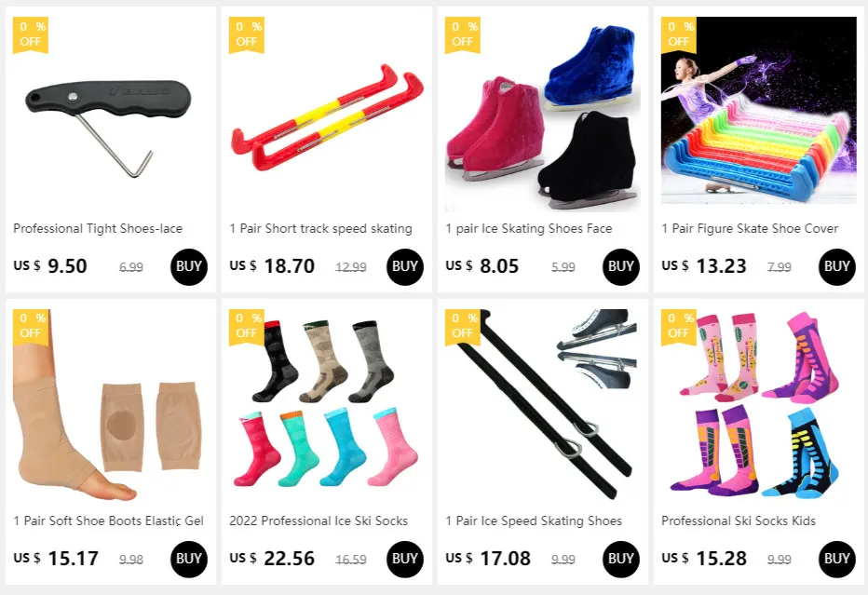Viewport: 868px width, 595px height.
Task: Click BUY for Ice Skating Shoes Face covers
Action: point(620,267)
